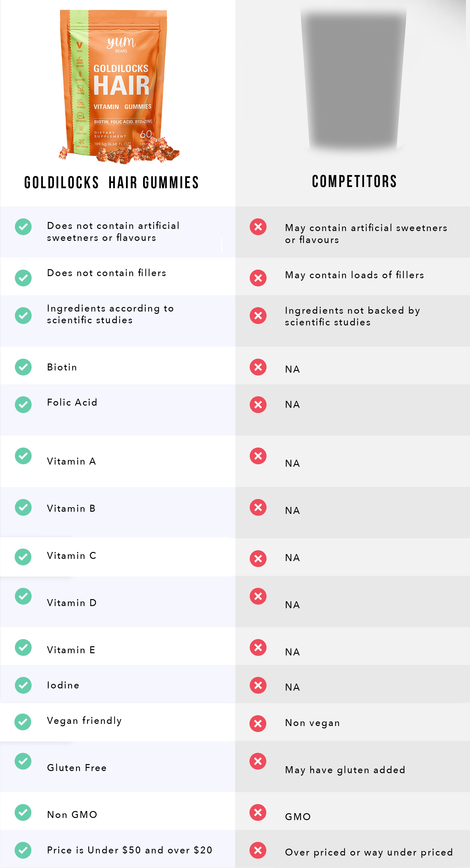Click the Ingredients according to scientific studies text
The image size is (470, 868).
tap(110, 314)
